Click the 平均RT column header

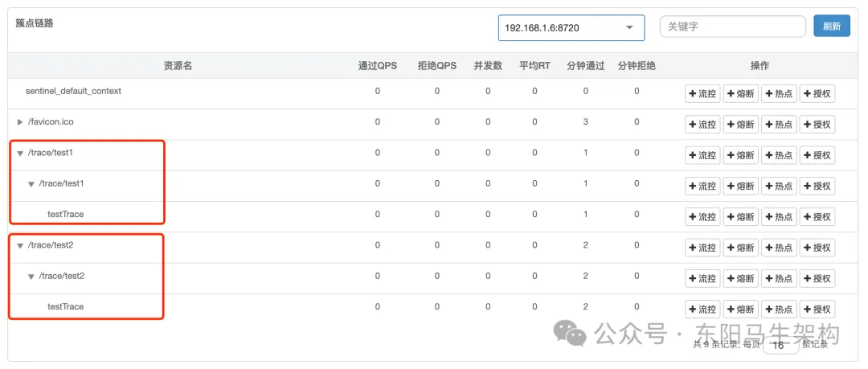click(x=534, y=65)
